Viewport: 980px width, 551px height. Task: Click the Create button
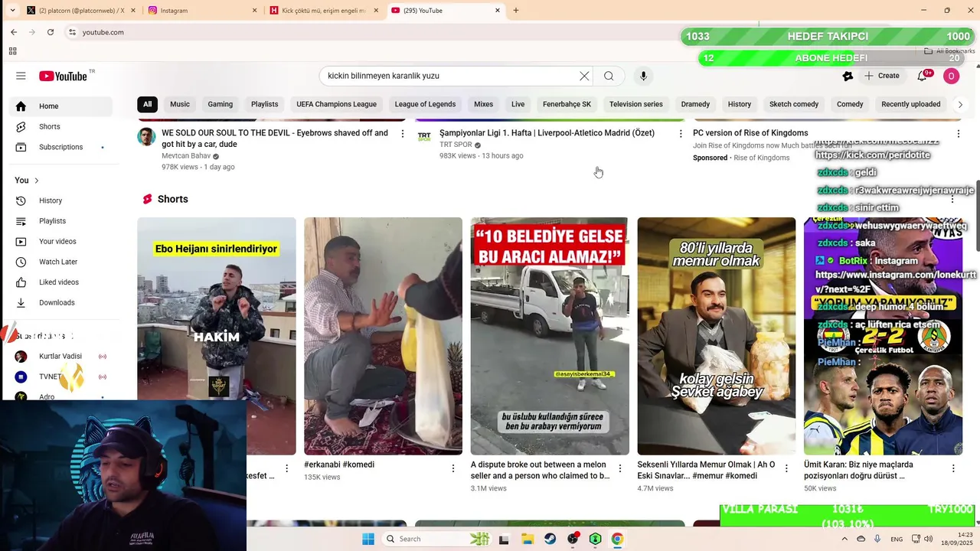(x=882, y=76)
